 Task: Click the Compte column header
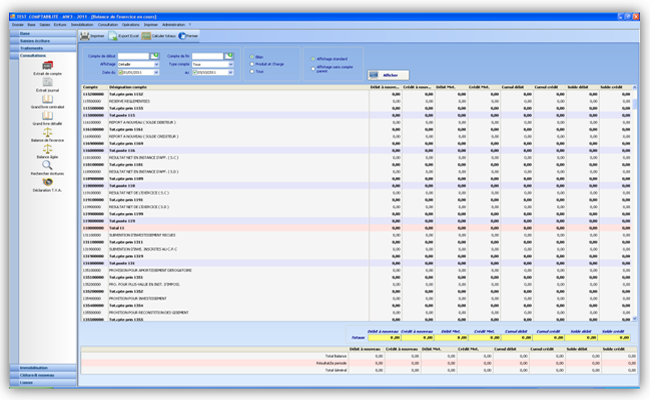[95, 87]
